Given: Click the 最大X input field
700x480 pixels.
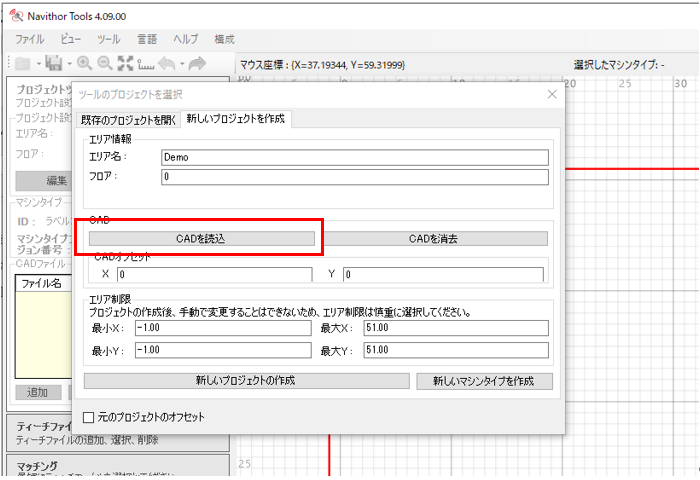Looking at the screenshot, I should pyautogui.click(x=454, y=328).
